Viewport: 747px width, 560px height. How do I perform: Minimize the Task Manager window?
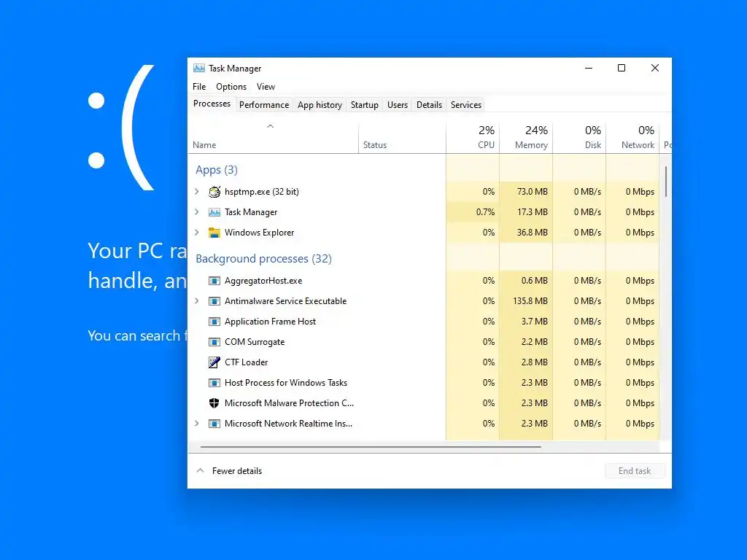[x=589, y=68]
